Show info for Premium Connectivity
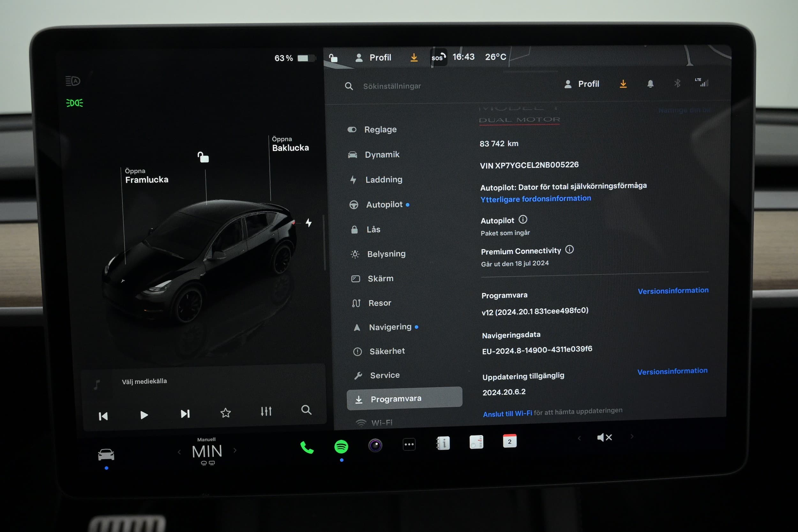The width and height of the screenshot is (798, 532). [569, 249]
